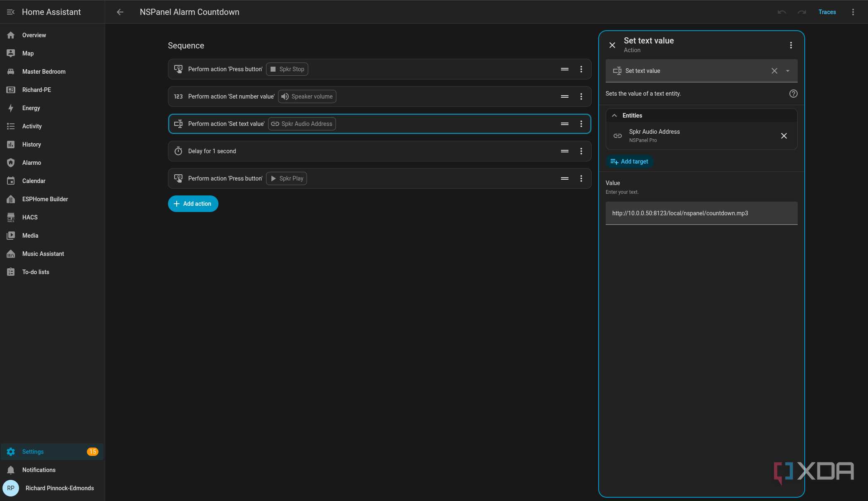Open options menu for Set text value action row

tap(581, 124)
